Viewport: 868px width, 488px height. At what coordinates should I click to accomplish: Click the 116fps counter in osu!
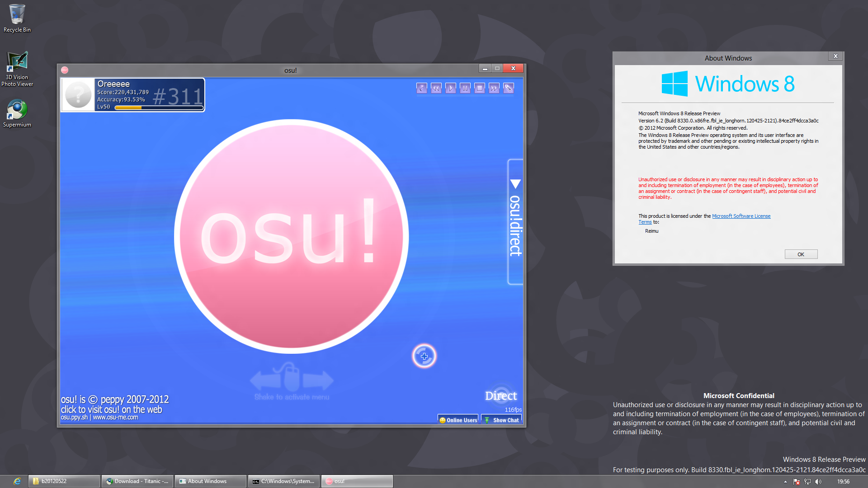tap(513, 410)
